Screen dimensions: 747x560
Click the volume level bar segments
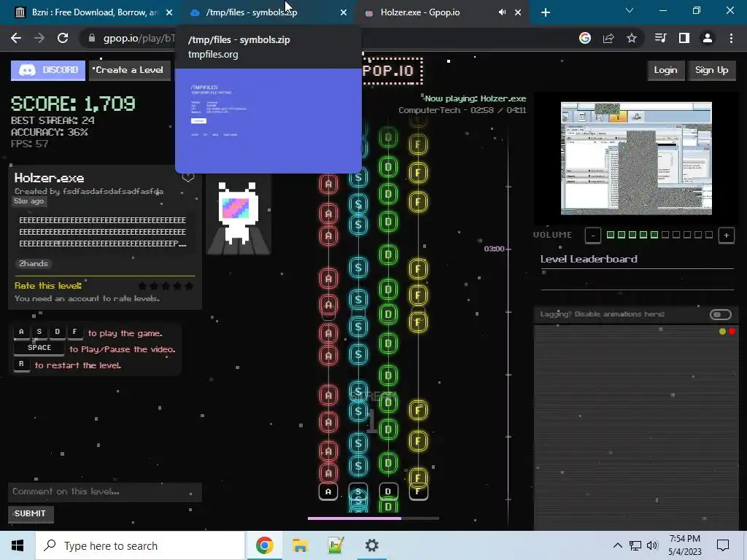click(659, 235)
